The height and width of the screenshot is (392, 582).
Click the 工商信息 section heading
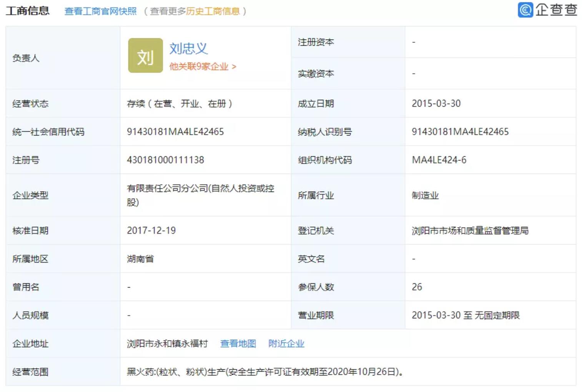point(28,11)
